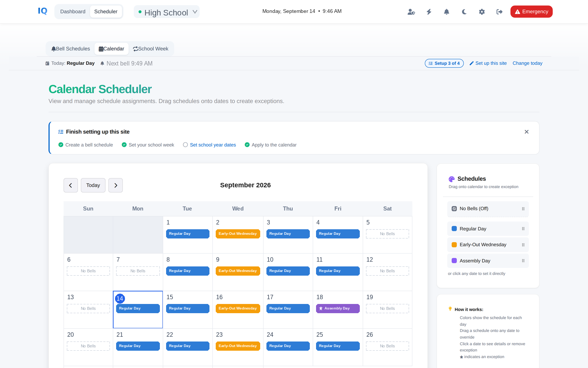
Task: Open the School Week tab
Action: pyautogui.click(x=151, y=49)
